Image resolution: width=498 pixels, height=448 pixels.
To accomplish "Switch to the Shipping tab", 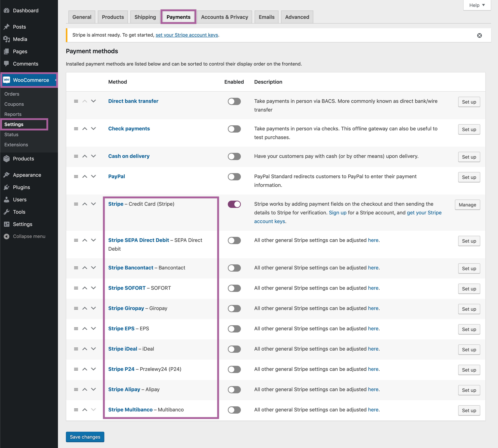I will coord(145,17).
